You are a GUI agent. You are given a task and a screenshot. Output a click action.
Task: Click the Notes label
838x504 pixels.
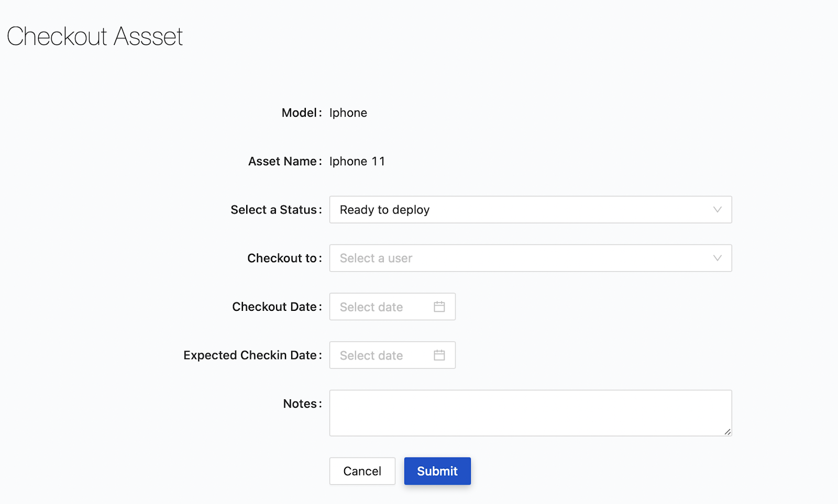pyautogui.click(x=302, y=404)
